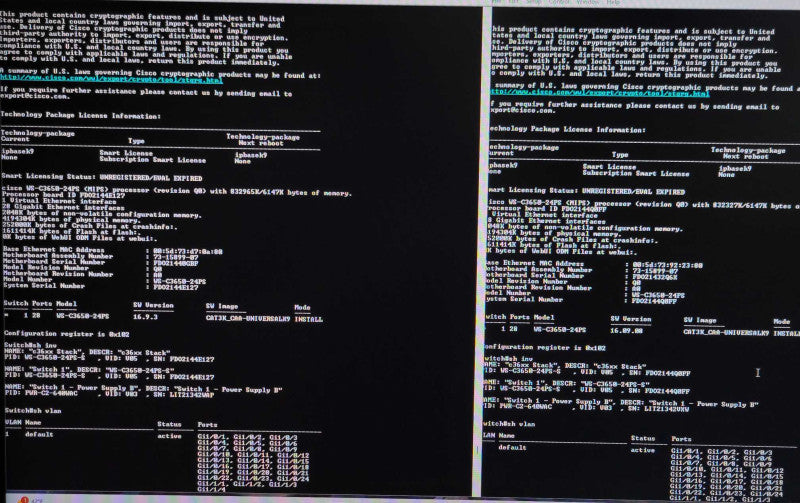
Task: Click export@cisco.com text in left terminal
Action: (x=34, y=96)
